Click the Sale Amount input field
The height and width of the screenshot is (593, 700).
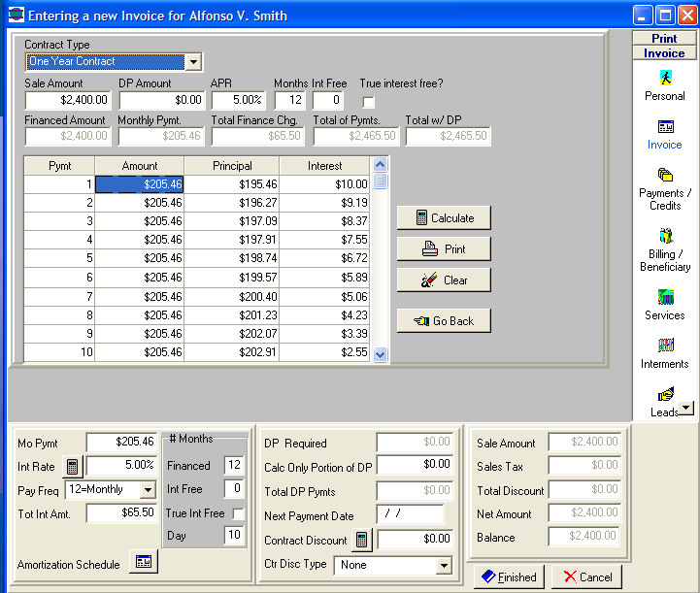tap(68, 100)
